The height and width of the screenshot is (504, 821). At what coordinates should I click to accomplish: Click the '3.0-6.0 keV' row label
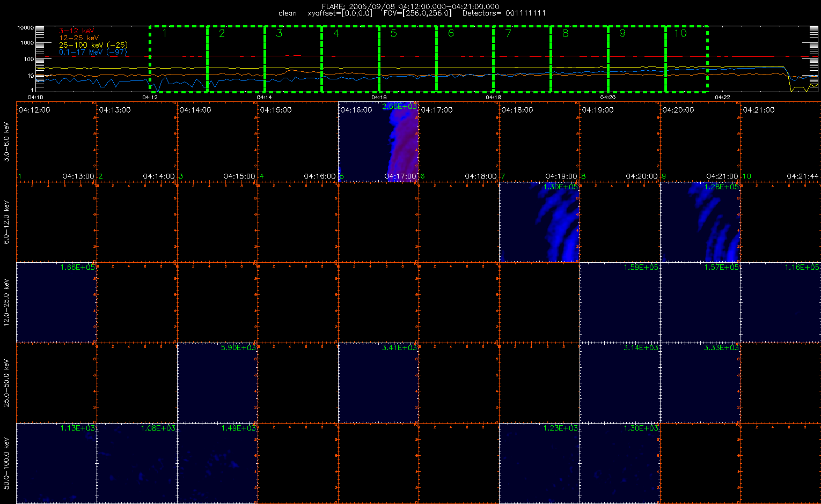click(6, 142)
